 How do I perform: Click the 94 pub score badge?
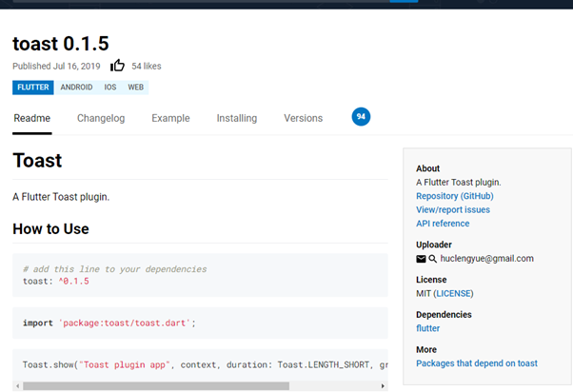(x=361, y=117)
